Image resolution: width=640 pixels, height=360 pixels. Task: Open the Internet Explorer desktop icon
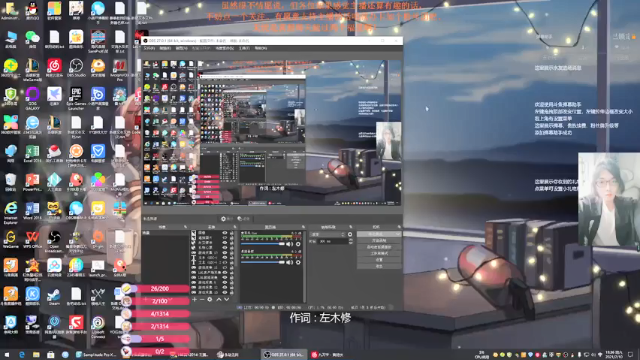click(10, 212)
